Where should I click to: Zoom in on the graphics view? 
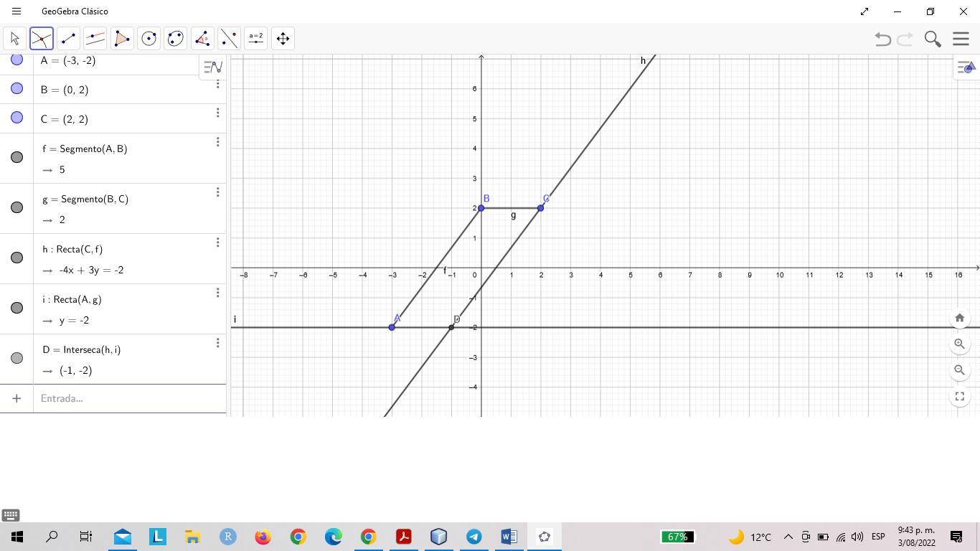(x=960, y=344)
